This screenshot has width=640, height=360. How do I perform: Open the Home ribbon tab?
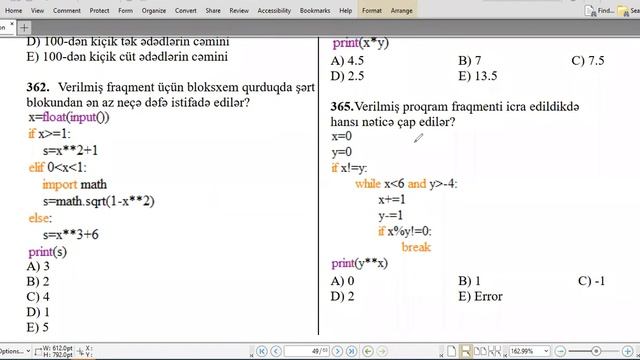13,11
